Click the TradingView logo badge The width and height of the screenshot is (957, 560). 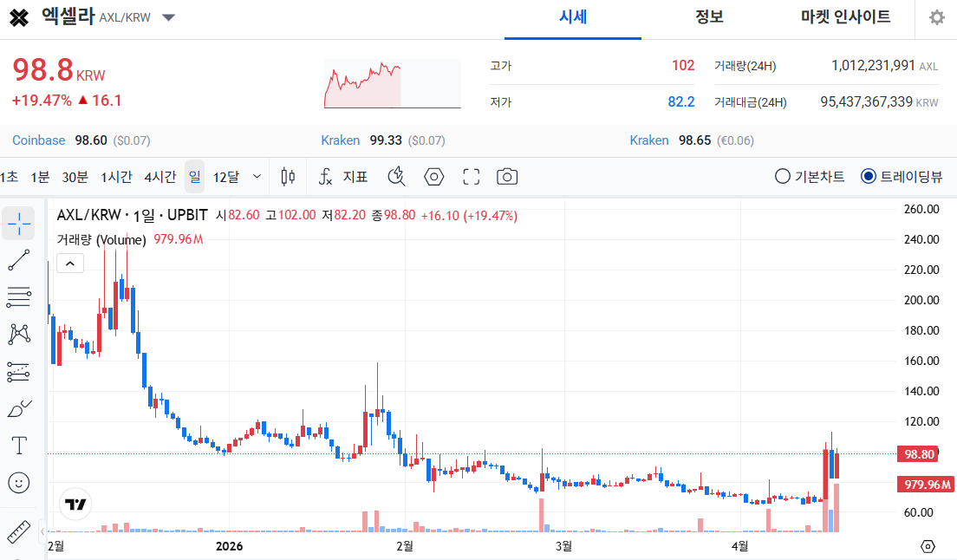(75, 505)
